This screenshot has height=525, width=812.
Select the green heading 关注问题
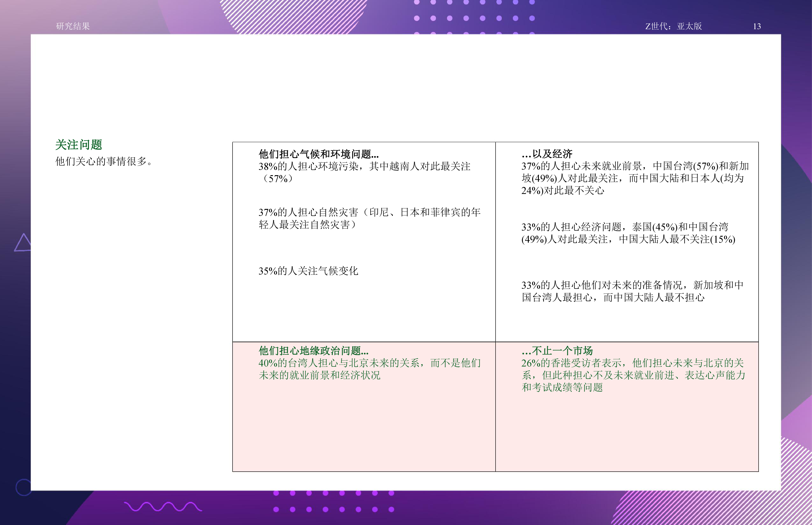point(79,145)
